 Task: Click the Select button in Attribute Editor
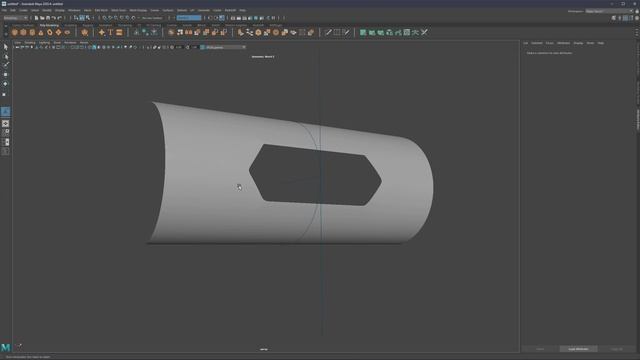pos(540,349)
